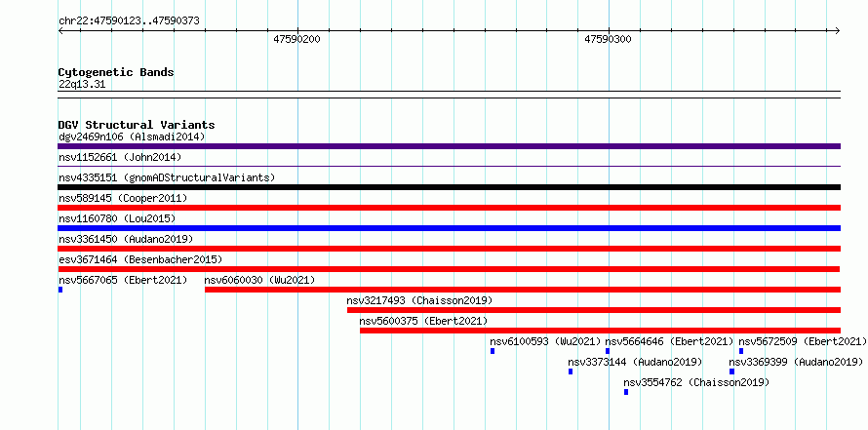Open nsv1160780 (Lou2015) variant label
This screenshot has width=868, height=430.
click(x=117, y=218)
